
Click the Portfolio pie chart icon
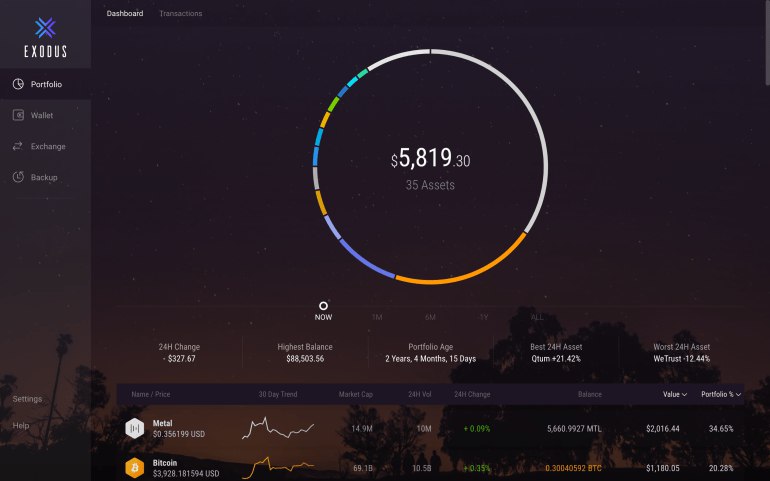[18, 84]
